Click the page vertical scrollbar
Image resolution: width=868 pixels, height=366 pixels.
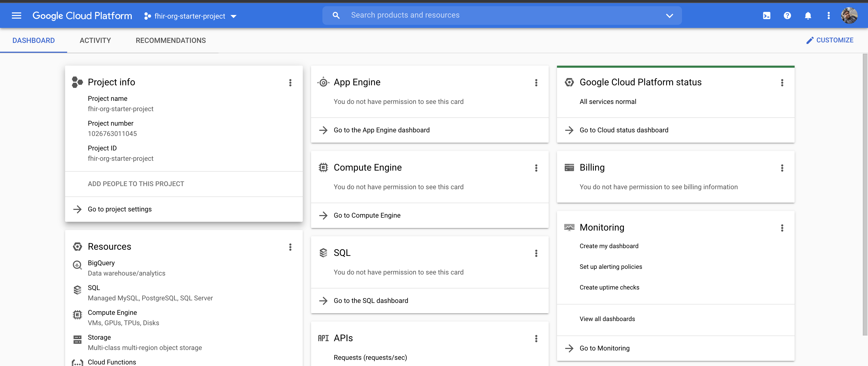[x=865, y=194]
